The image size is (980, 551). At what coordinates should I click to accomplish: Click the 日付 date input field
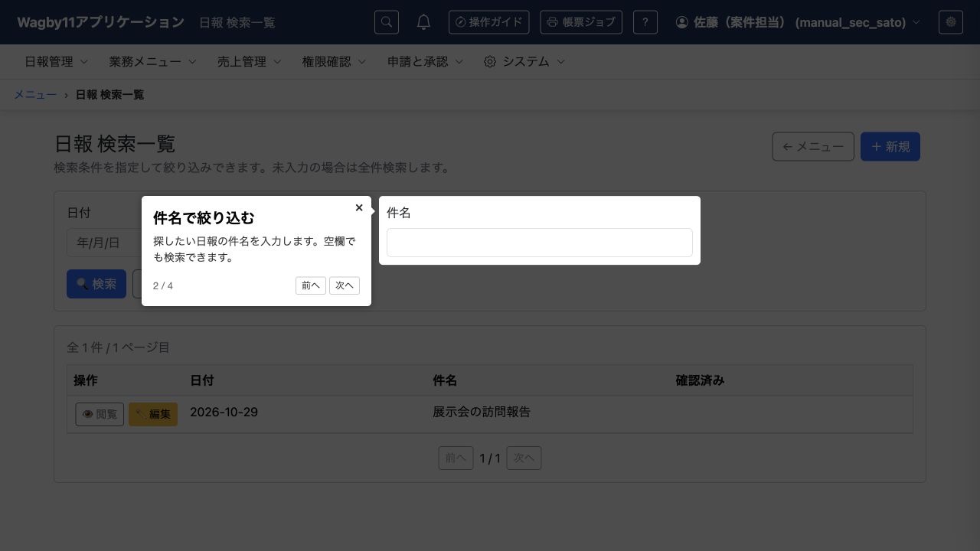tap(103, 243)
